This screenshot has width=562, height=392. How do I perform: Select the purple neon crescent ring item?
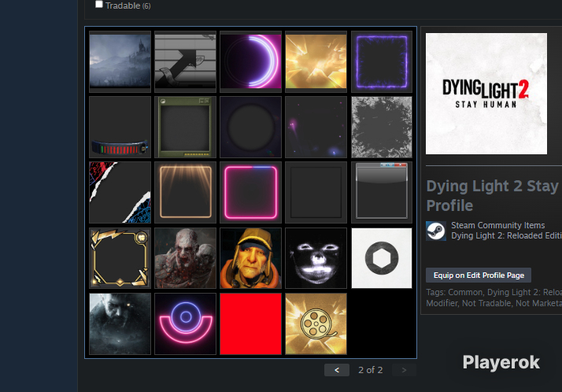[250, 61]
